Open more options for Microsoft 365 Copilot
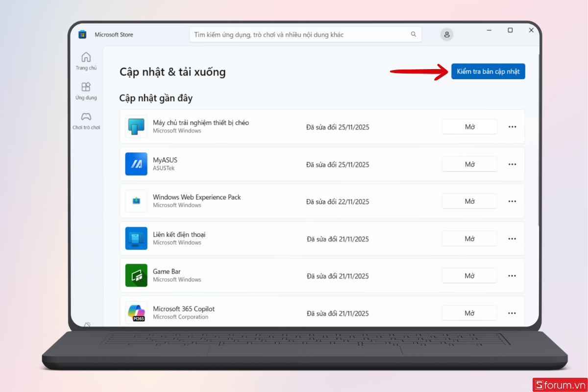Viewport: 588px width, 392px height. 512,313
